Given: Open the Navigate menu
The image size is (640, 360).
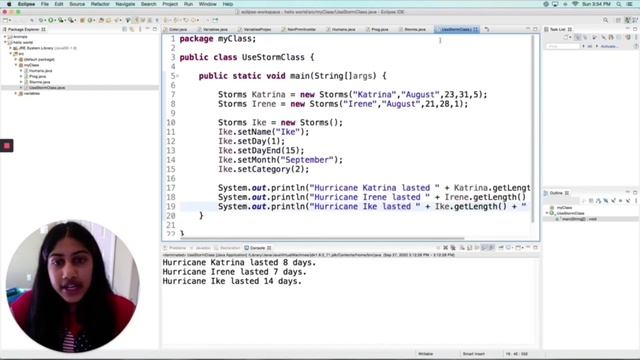Looking at the screenshot, I should pyautogui.click(x=125, y=4).
